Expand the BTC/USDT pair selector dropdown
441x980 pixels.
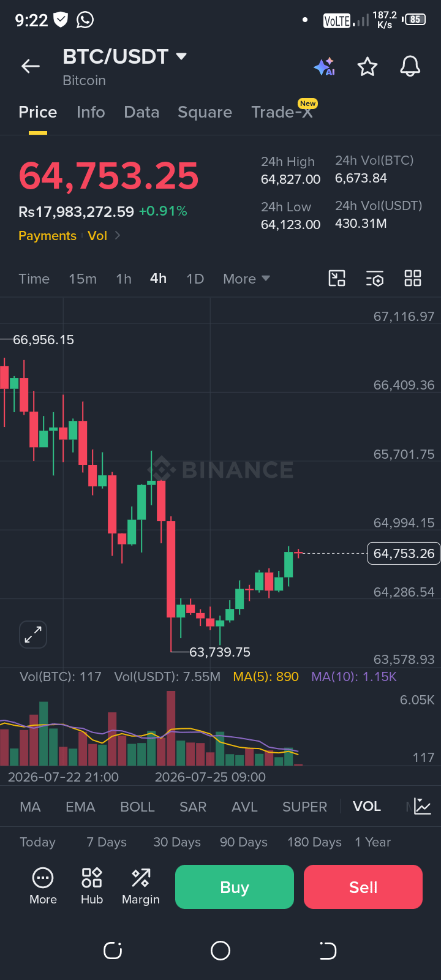tap(181, 56)
